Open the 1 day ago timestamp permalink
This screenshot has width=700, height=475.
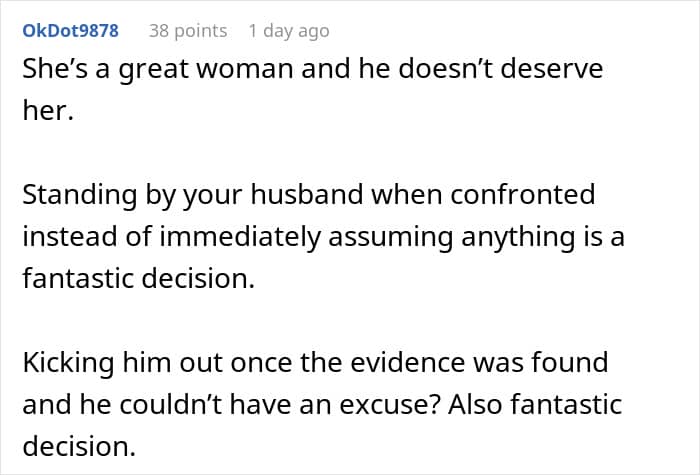point(289,31)
